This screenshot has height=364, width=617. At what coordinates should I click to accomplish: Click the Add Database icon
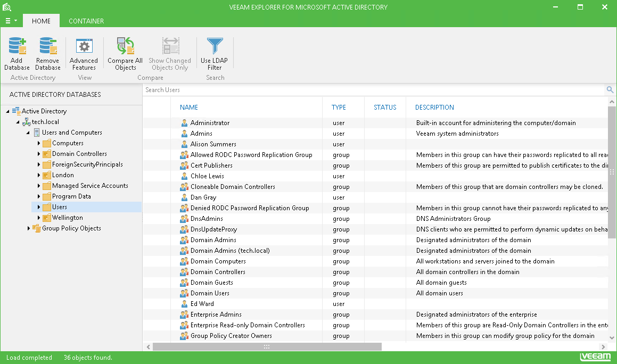pos(17,46)
